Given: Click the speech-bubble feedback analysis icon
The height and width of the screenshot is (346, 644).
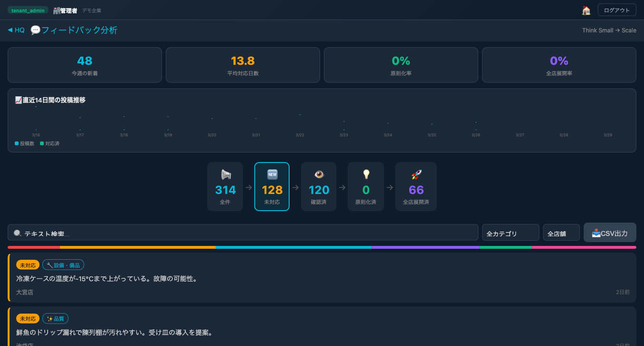Looking at the screenshot, I should [35, 30].
